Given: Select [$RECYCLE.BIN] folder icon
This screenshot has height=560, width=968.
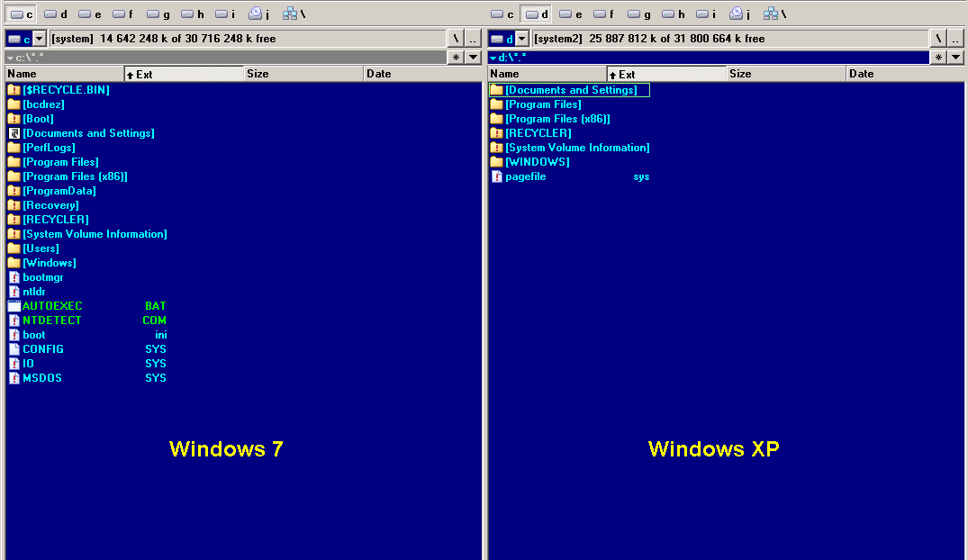Looking at the screenshot, I should pyautogui.click(x=14, y=90).
